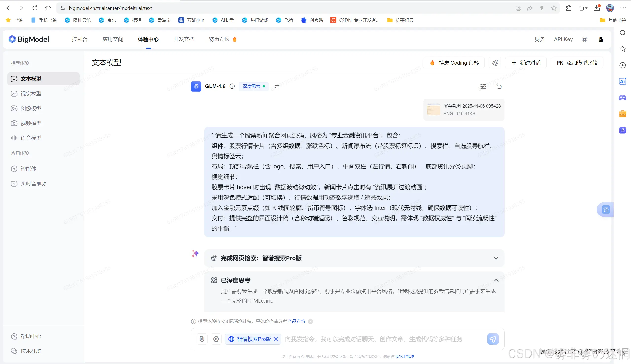This screenshot has width=631, height=364.
Task: Open the parameter sliders settings icon
Action: point(483,86)
